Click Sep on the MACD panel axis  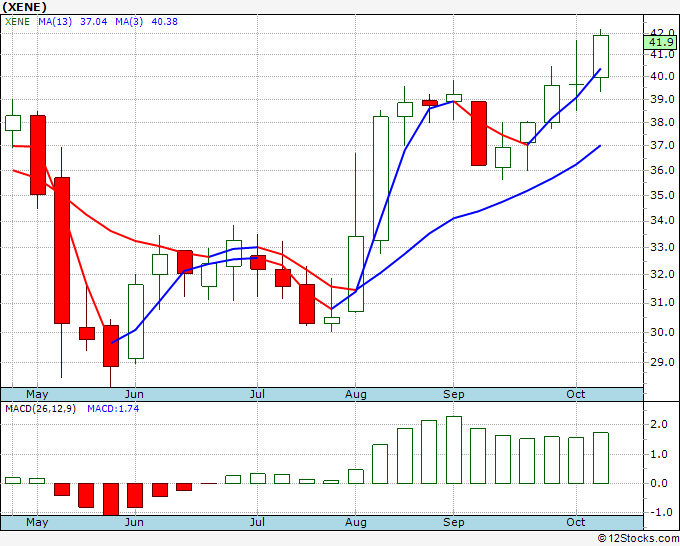click(454, 523)
